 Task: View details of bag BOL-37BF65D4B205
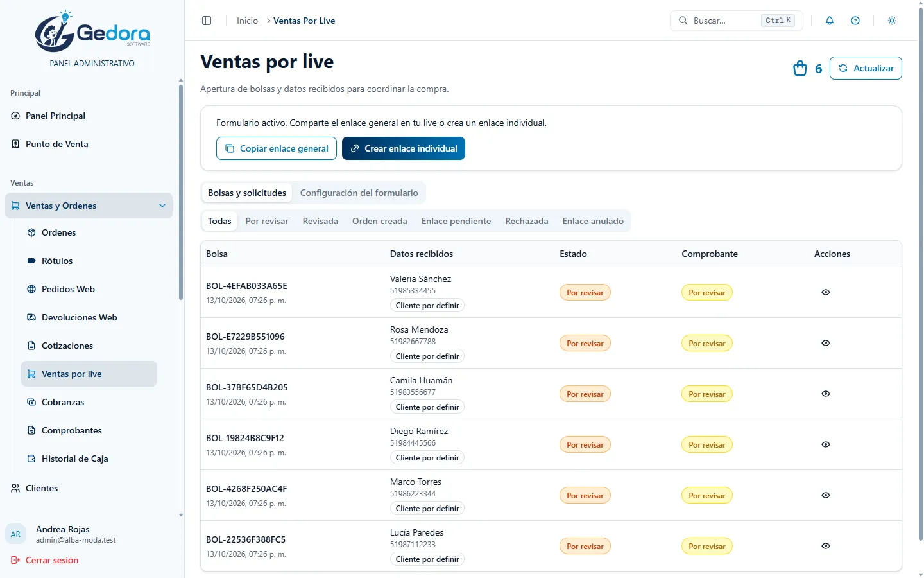coord(826,394)
